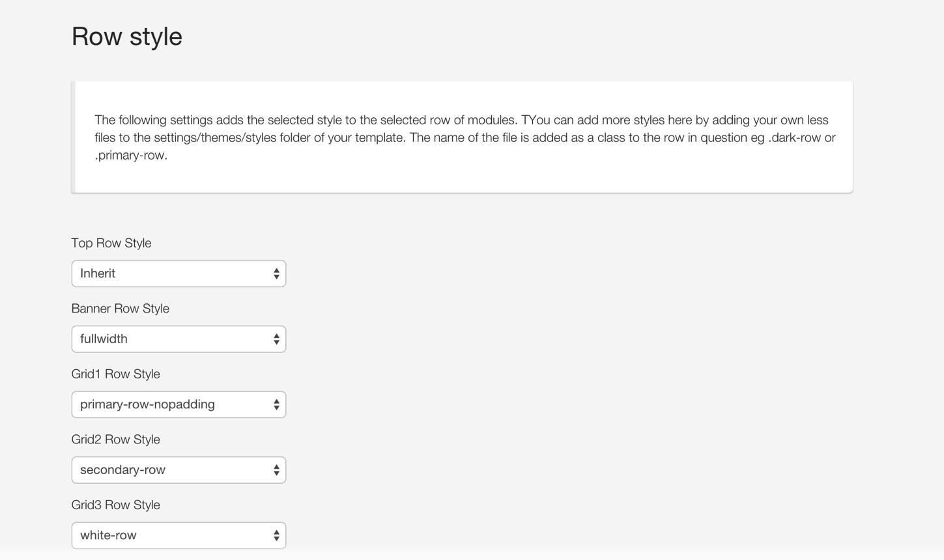Screen dimensions: 944x560
Task: Click the description paragraph about row styles
Action: pyautogui.click(x=465, y=137)
